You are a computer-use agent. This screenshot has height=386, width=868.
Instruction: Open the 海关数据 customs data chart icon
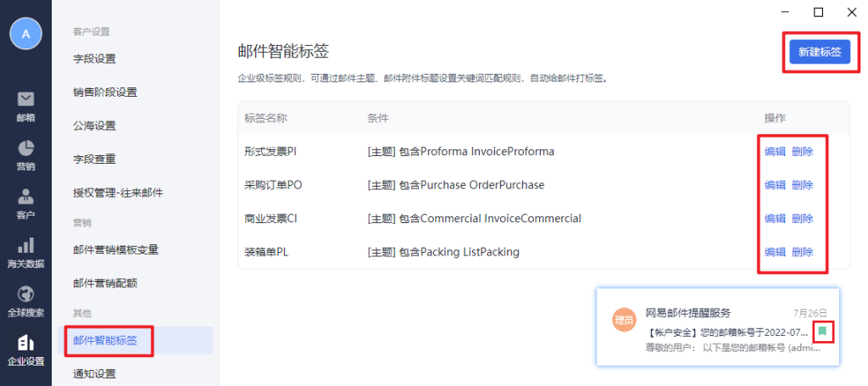25,247
